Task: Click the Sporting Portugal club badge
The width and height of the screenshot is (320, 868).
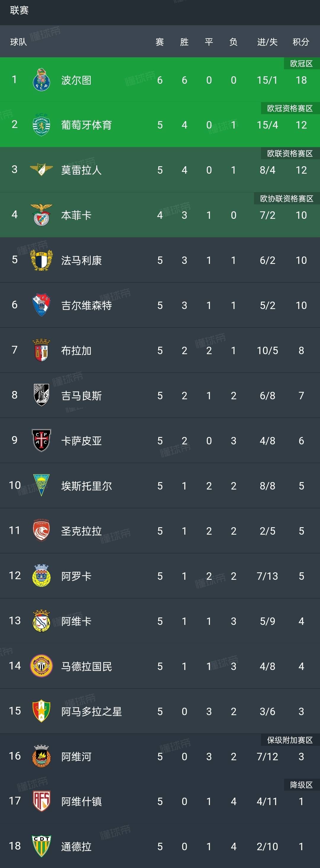Action: tap(41, 125)
